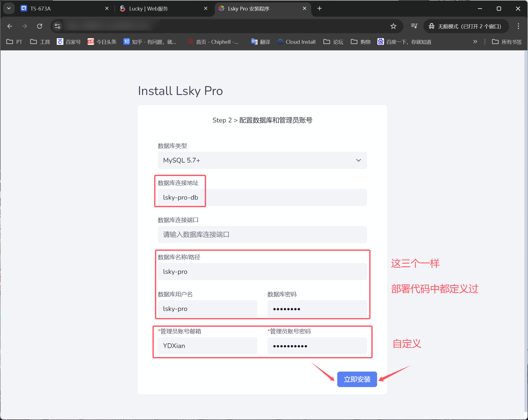The width and height of the screenshot is (528, 420).
Task: Click the 数据库密码 input field
Action: coord(317,309)
